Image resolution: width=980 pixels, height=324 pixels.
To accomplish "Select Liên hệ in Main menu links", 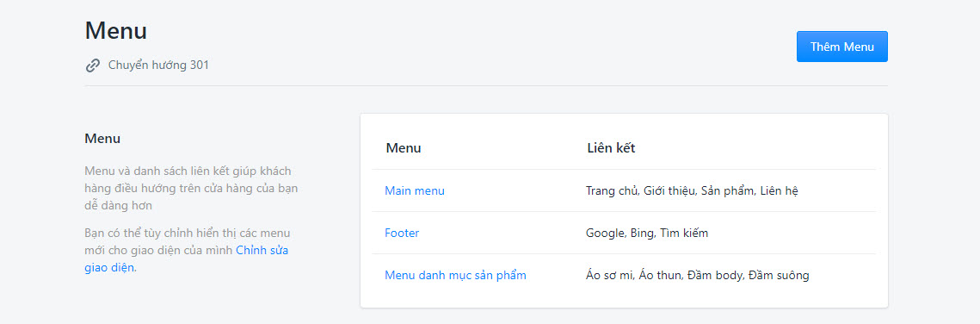I will [x=780, y=190].
